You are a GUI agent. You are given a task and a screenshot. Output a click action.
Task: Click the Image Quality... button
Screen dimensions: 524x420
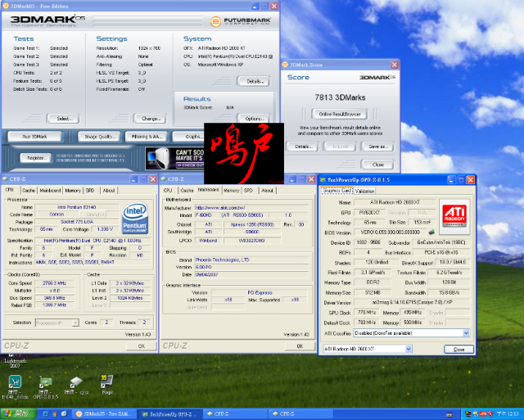coord(99,137)
